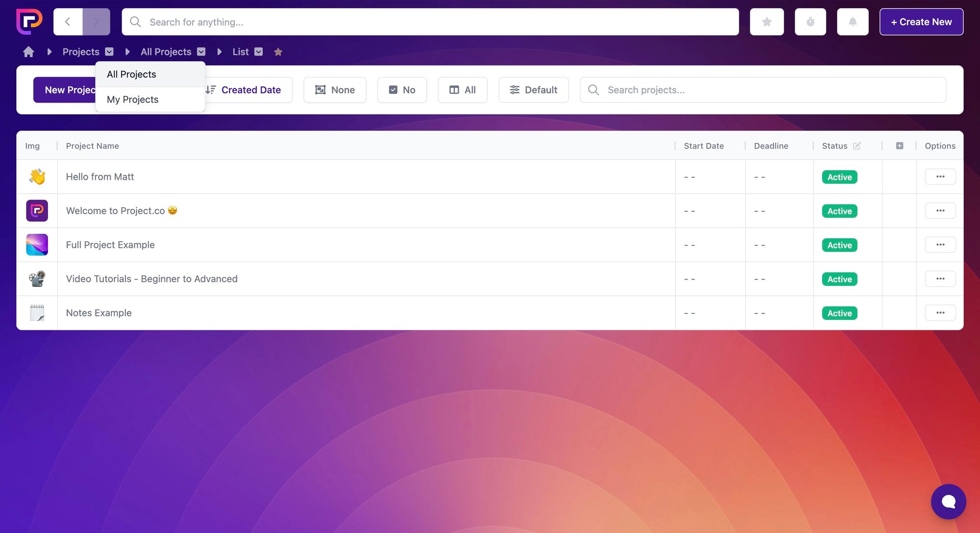Click the Start Date column header

[704, 146]
